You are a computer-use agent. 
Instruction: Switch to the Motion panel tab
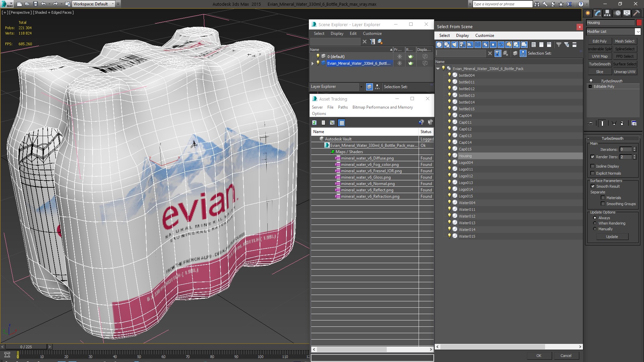(617, 13)
